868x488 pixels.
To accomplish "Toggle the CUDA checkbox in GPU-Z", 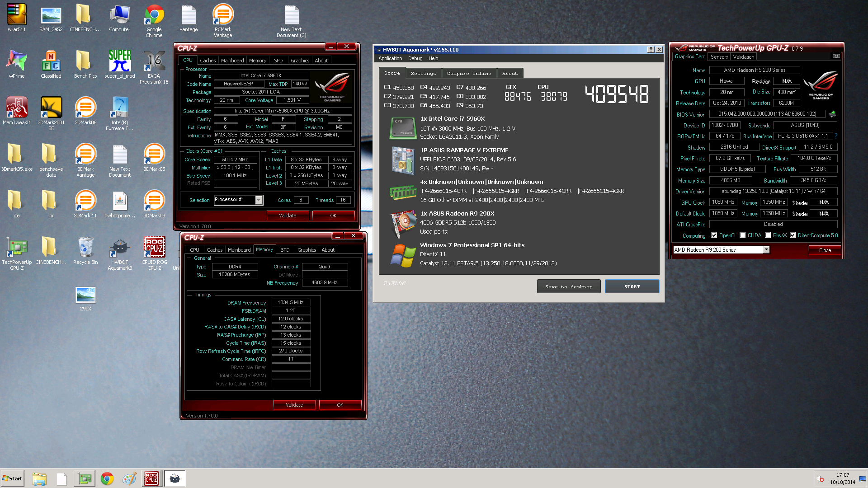I will point(742,235).
